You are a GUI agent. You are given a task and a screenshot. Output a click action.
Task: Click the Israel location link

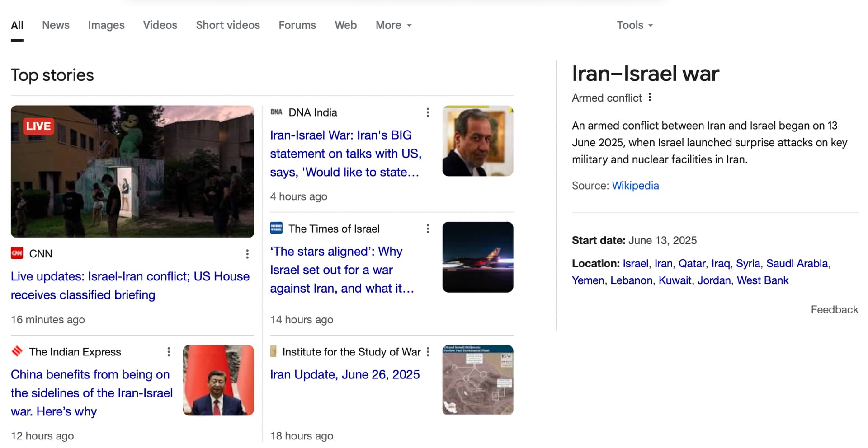click(635, 263)
